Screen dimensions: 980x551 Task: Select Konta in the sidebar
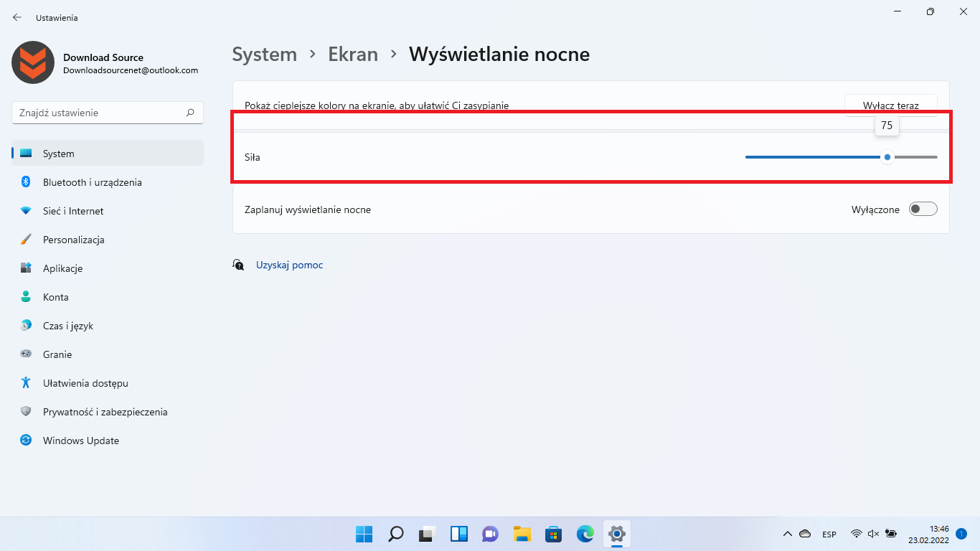click(108, 297)
